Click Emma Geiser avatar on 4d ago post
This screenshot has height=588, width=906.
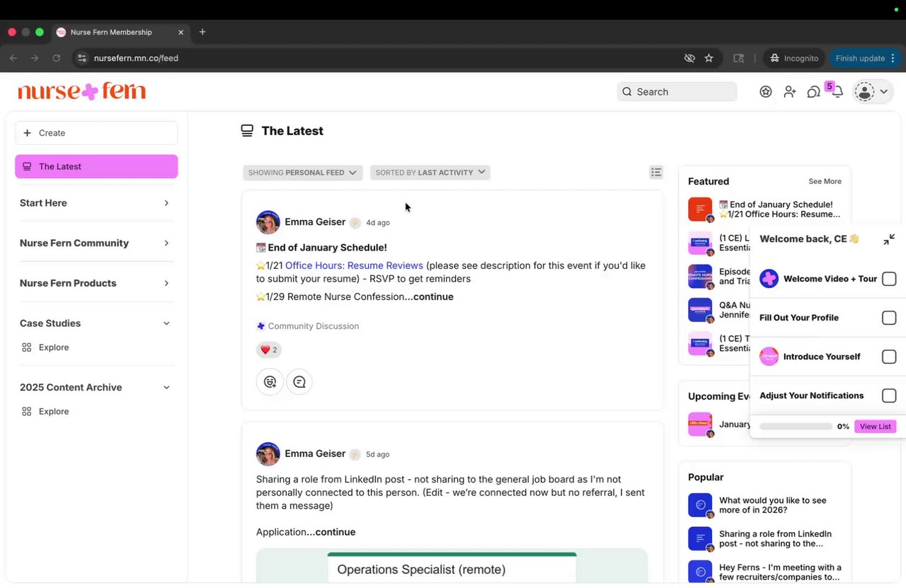tap(268, 222)
